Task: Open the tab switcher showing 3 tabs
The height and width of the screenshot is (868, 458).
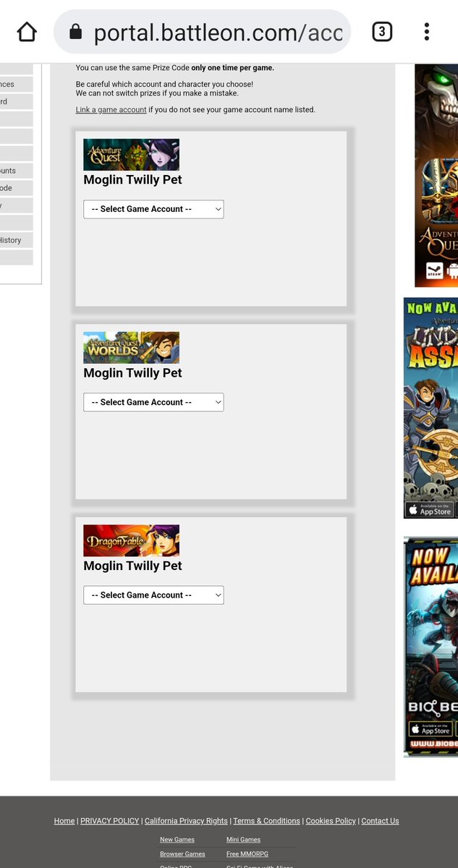Action: 382,32
